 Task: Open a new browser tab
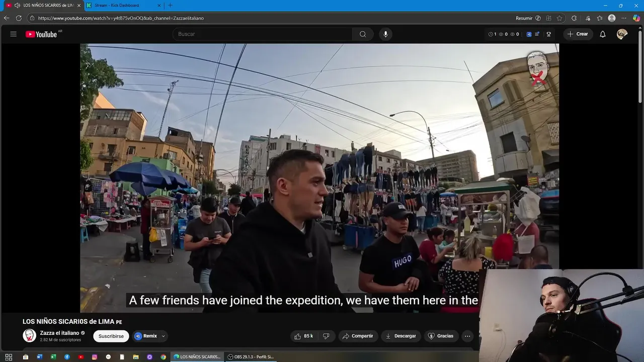coord(170,5)
